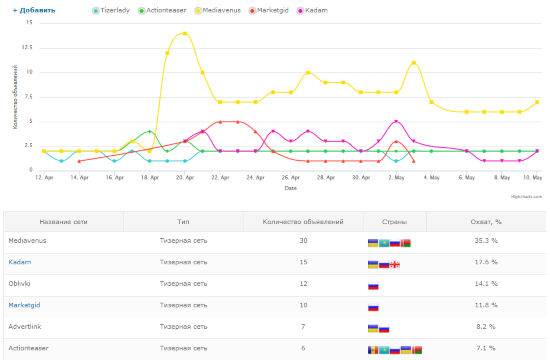Image resolution: width=550 pixels, height=360 pixels.
Task: Click the reach value 17.6 %
Action: 486,262
